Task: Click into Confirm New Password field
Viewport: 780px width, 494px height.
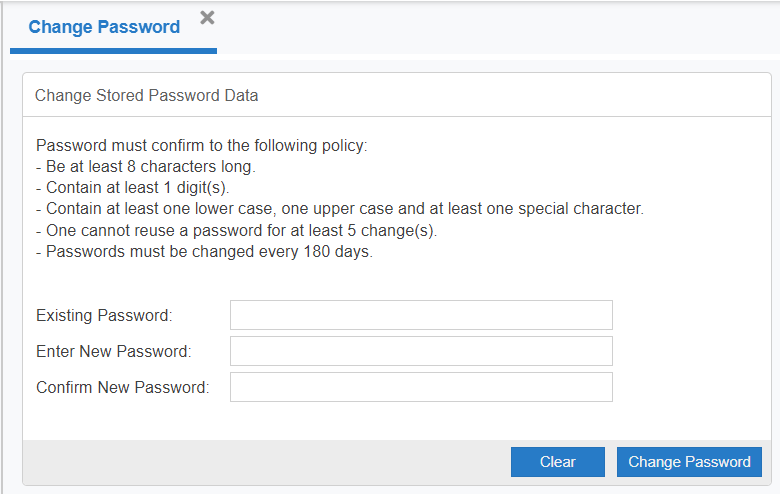Action: tap(421, 387)
